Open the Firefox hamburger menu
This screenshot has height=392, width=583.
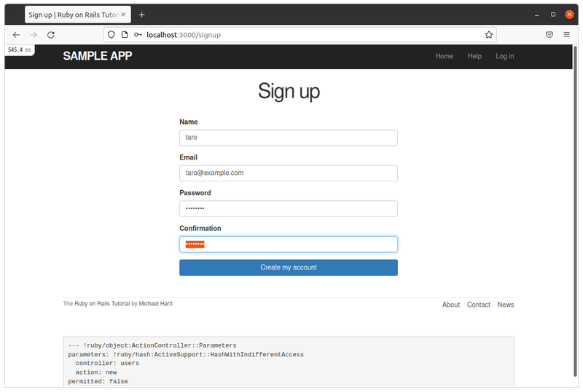(x=567, y=34)
